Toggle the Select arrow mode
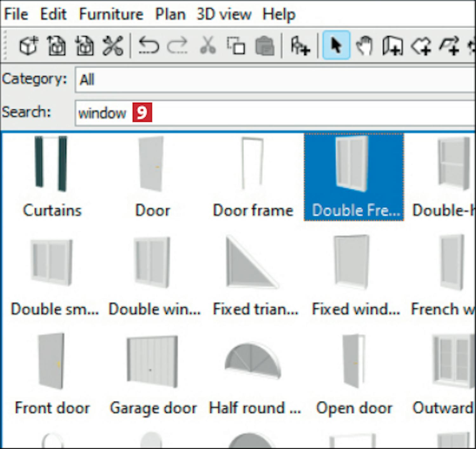Viewport: 476px width, 449px height. coord(336,46)
